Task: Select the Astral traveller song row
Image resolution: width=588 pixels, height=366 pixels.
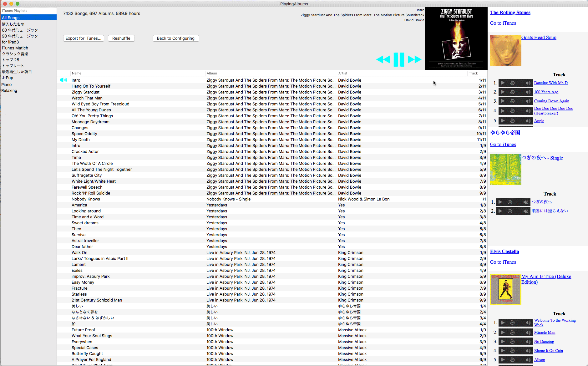Action: point(272,241)
